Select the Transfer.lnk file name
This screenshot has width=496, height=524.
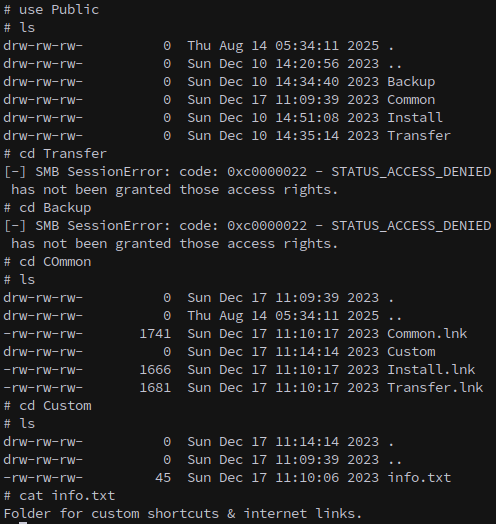coord(435,388)
